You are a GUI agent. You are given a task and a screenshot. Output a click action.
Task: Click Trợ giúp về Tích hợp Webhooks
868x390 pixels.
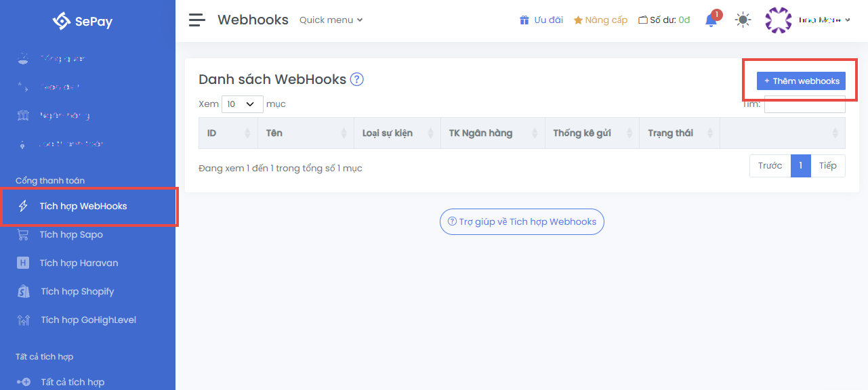521,222
